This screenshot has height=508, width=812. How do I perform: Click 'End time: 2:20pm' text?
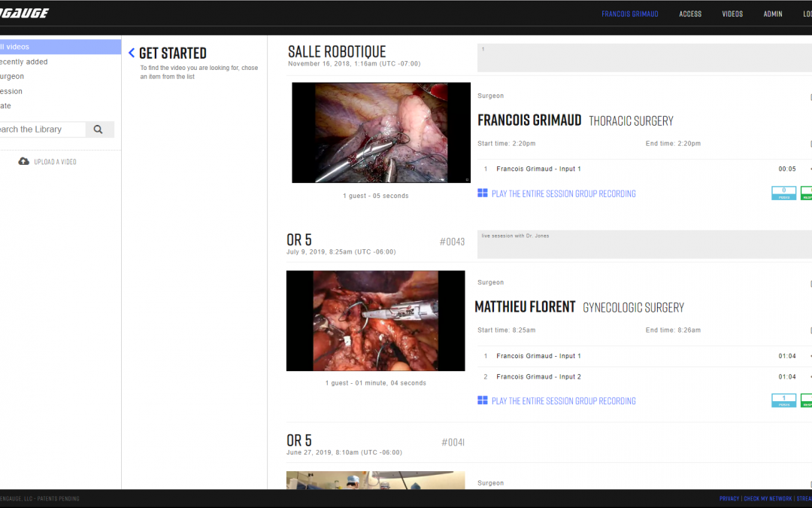pos(673,144)
